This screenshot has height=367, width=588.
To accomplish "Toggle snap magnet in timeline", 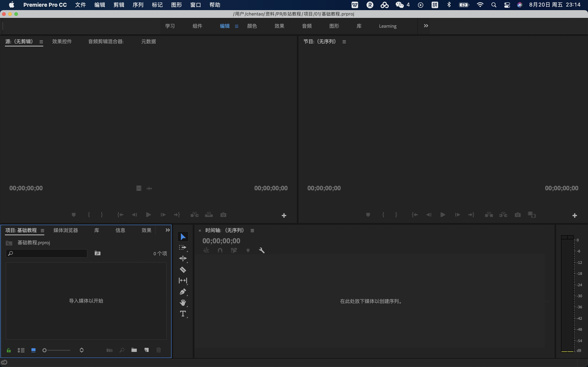I will click(x=220, y=250).
